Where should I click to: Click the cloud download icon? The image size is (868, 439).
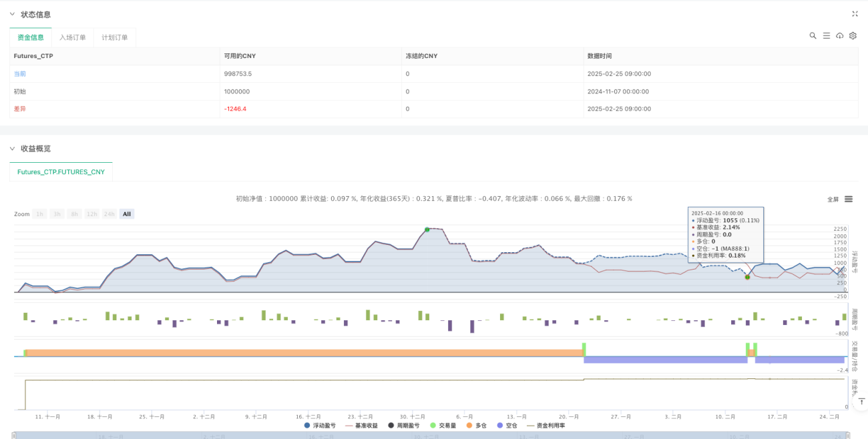(839, 36)
